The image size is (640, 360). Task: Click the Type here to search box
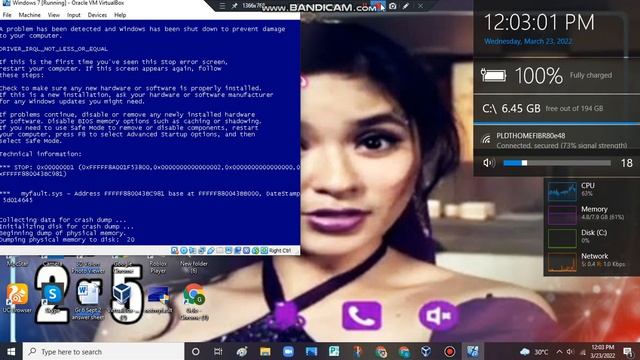click(x=103, y=351)
